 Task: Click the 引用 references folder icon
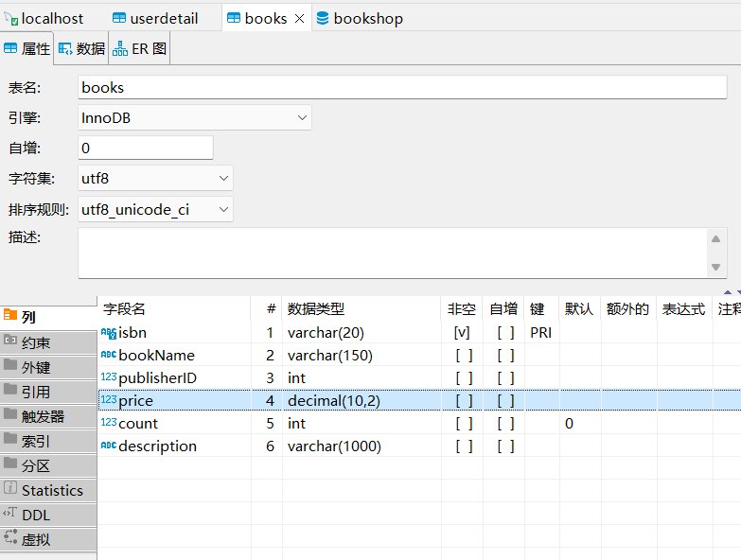tap(10, 389)
